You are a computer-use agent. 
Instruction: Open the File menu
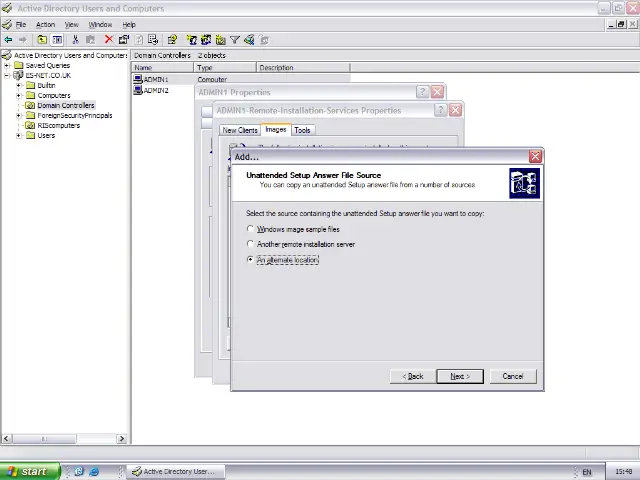(x=21, y=24)
